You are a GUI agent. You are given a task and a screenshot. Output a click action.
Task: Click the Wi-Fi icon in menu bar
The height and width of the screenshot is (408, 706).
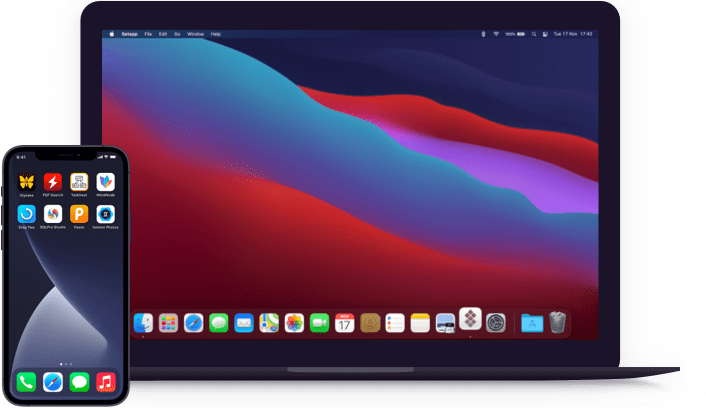tap(496, 34)
